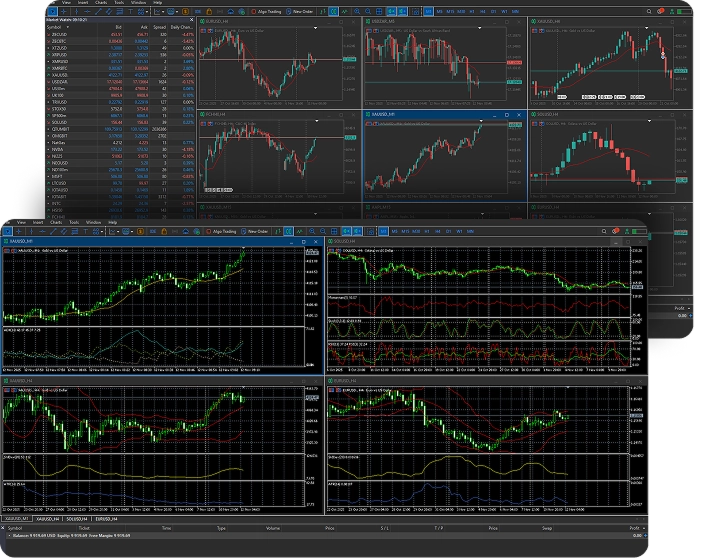Open chart type dropdown in front toolbar
The width and height of the screenshot is (715, 558).
click(x=117, y=232)
